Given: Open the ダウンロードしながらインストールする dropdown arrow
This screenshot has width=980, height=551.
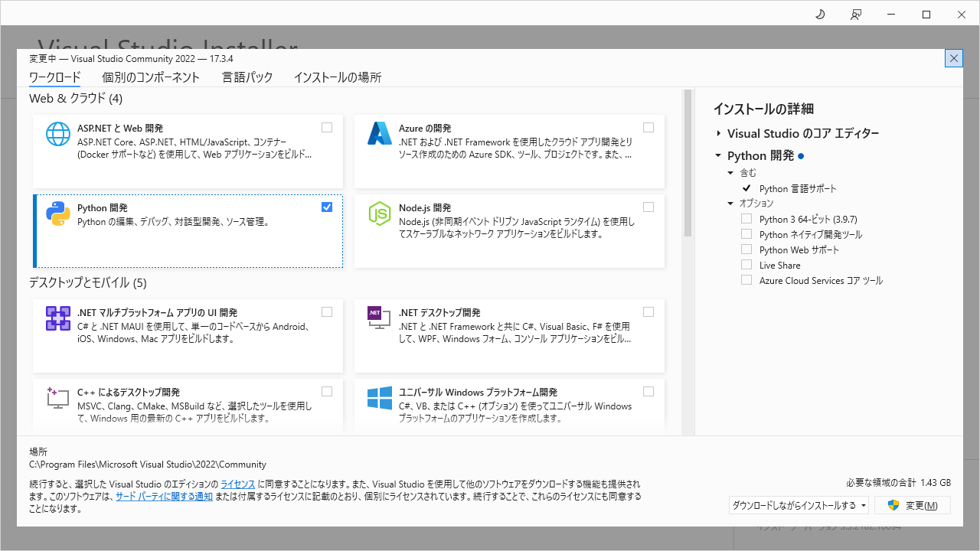Looking at the screenshot, I should 864,506.
